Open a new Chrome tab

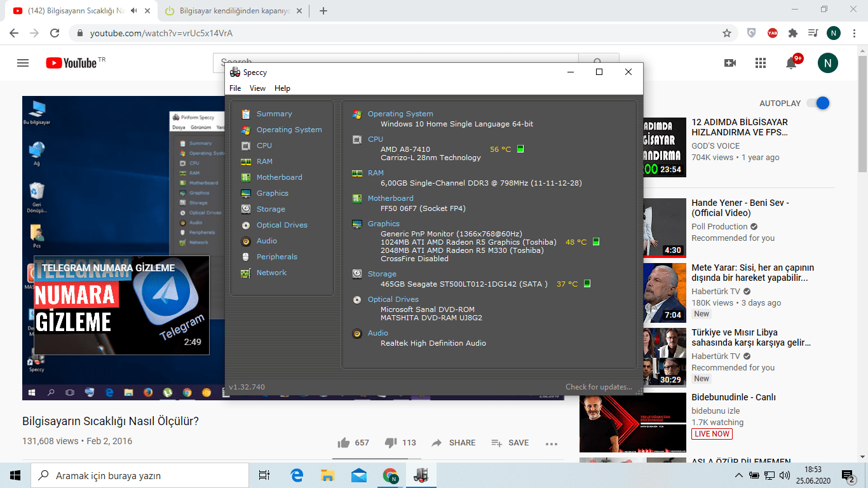point(323,11)
